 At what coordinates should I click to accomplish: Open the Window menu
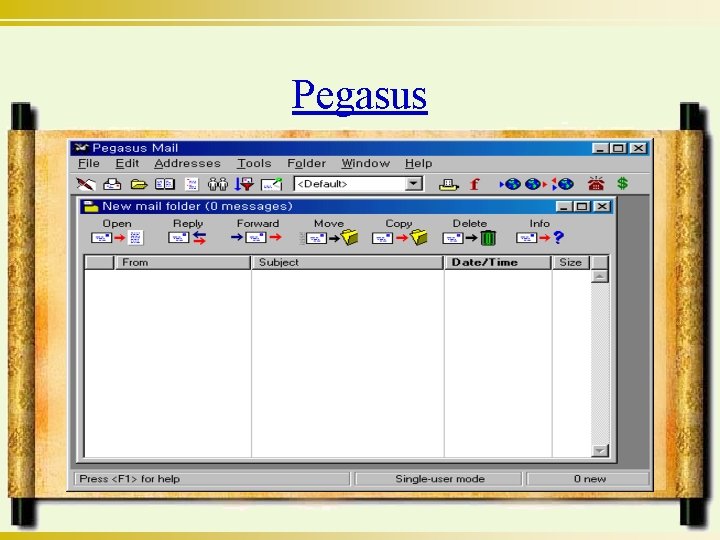(x=366, y=163)
